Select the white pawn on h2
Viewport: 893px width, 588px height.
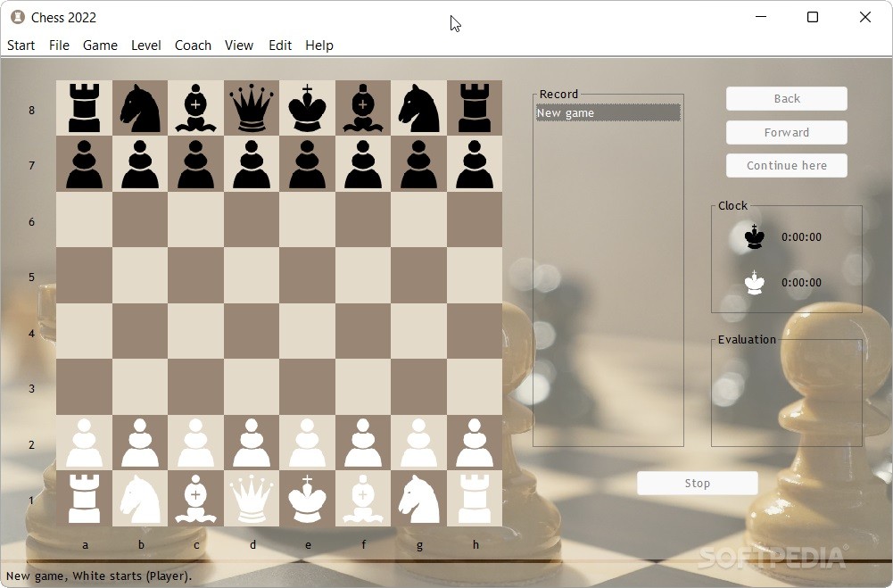click(475, 443)
